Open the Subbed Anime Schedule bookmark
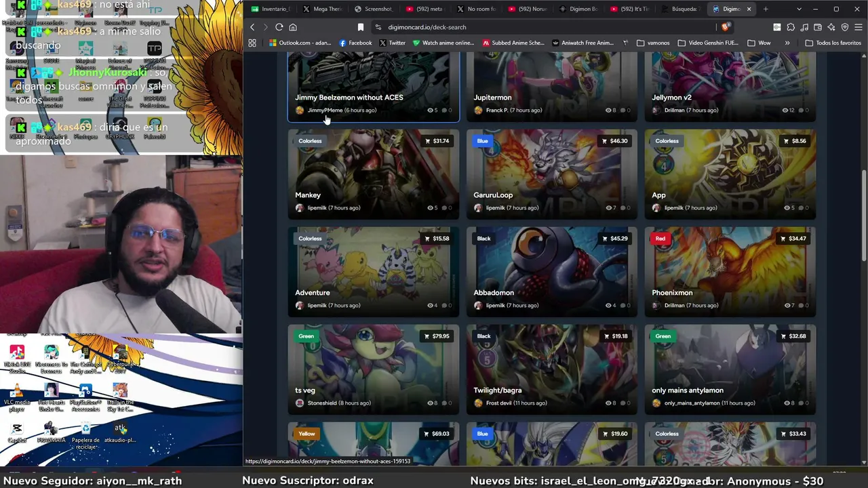The width and height of the screenshot is (868, 488). (513, 43)
